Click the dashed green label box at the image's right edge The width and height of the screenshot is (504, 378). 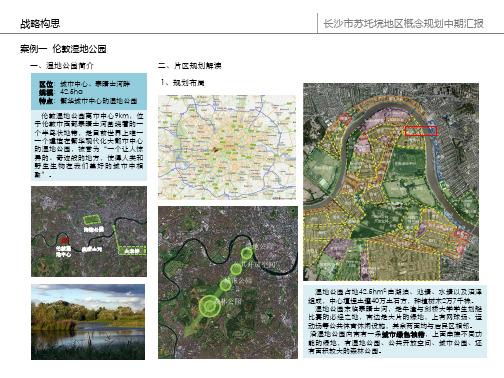[132, 251]
